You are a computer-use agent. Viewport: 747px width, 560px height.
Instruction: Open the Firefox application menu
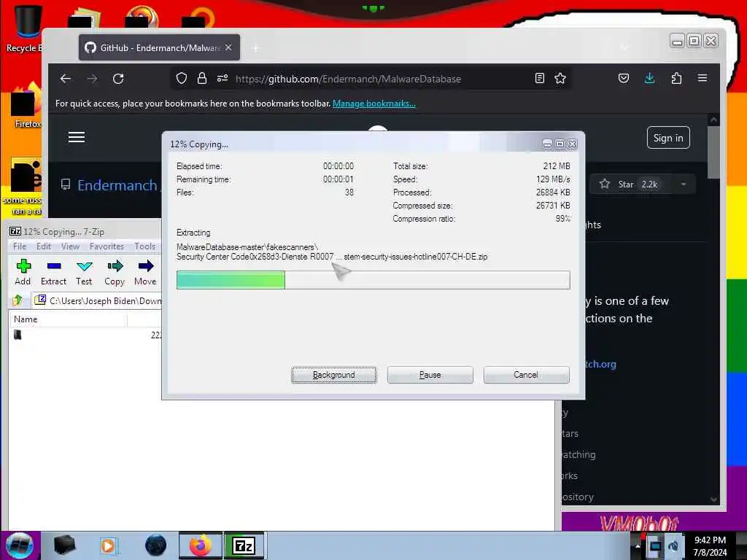[703, 79]
